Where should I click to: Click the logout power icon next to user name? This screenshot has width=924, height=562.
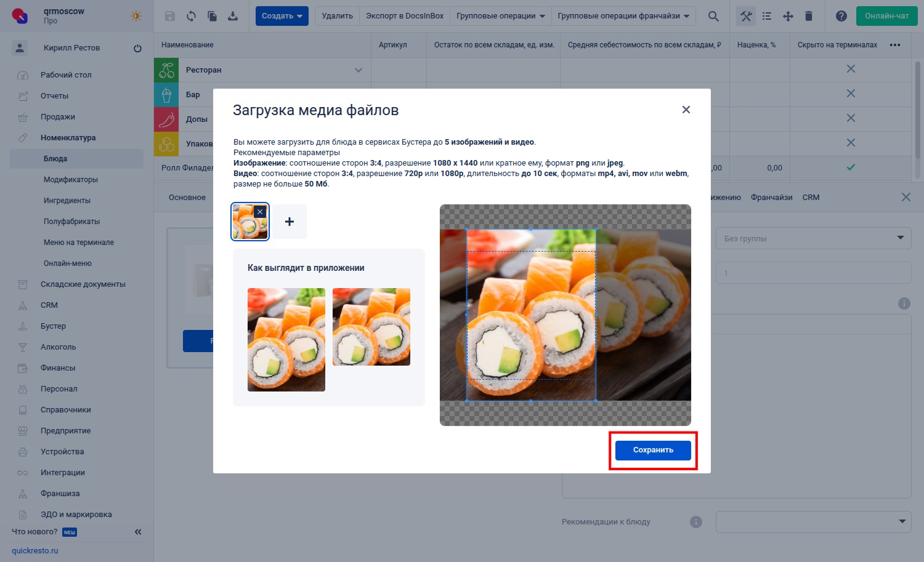click(x=137, y=47)
